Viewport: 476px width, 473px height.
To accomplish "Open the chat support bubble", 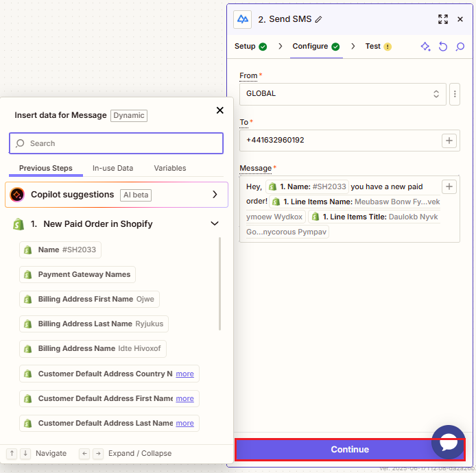I will pos(449,441).
